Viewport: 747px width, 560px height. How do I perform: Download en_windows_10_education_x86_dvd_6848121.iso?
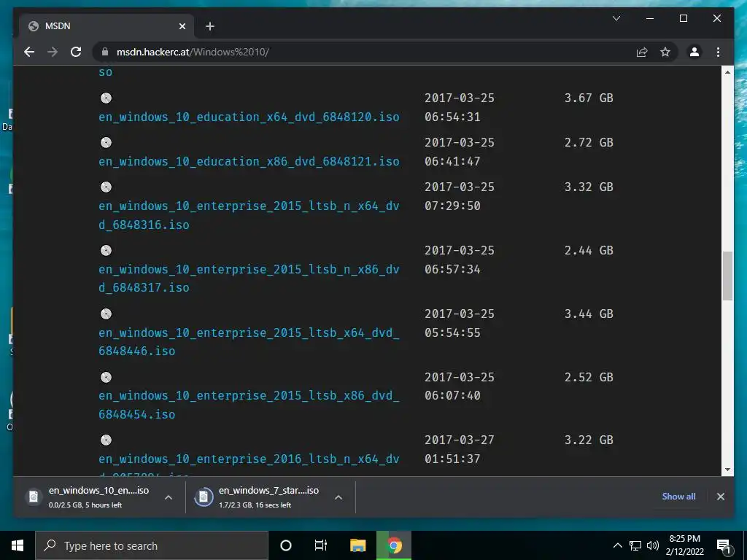coord(249,161)
